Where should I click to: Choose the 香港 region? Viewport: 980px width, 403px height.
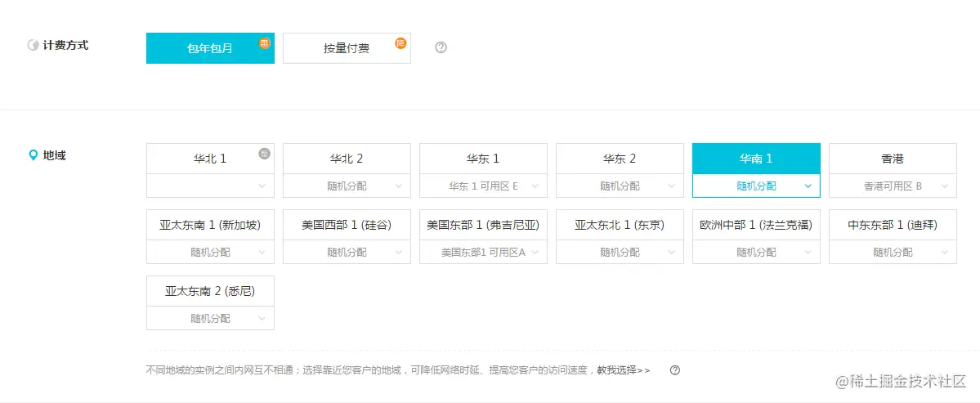pos(893,159)
